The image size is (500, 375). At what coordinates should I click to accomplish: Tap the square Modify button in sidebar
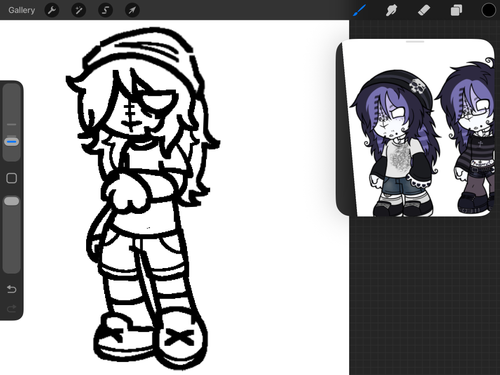pos(12,178)
